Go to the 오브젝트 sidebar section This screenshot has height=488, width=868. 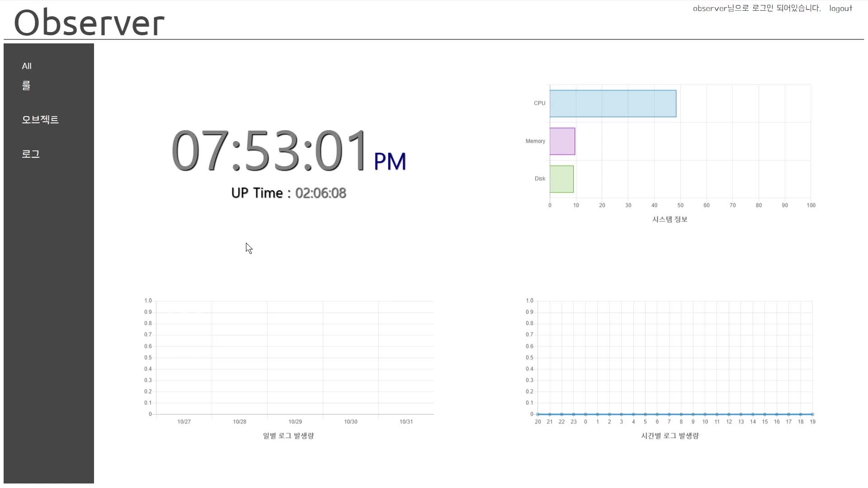point(40,120)
